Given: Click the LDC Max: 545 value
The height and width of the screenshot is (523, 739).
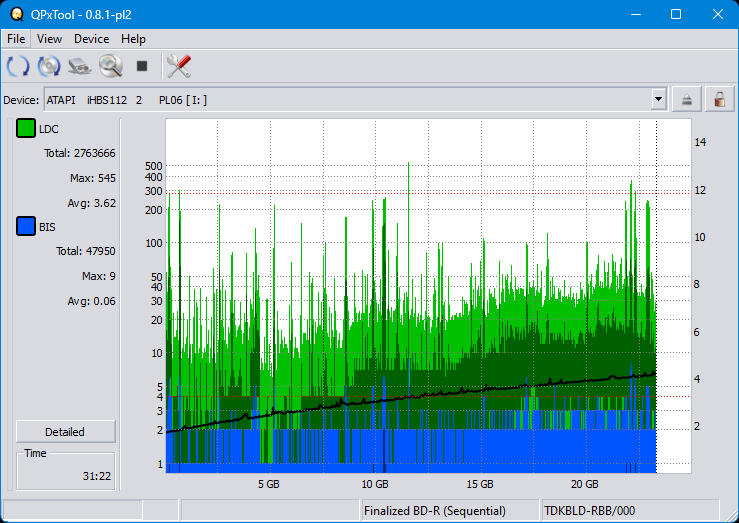Looking at the screenshot, I should click(x=93, y=178).
